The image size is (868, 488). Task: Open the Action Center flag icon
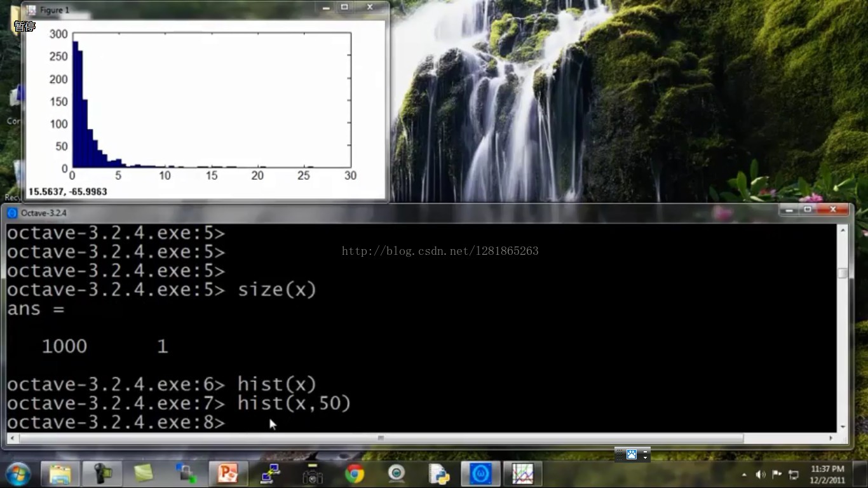(x=776, y=475)
